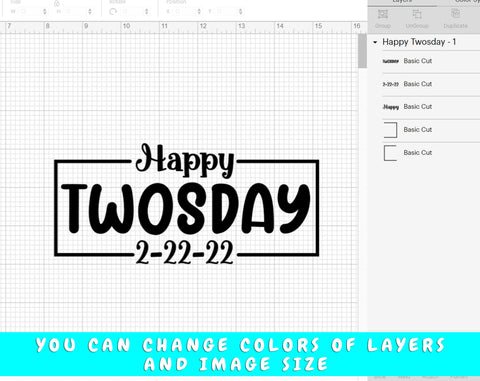Click the Position Y stepper arrows
The width and height of the screenshot is (480, 381).
pyautogui.click(x=241, y=12)
